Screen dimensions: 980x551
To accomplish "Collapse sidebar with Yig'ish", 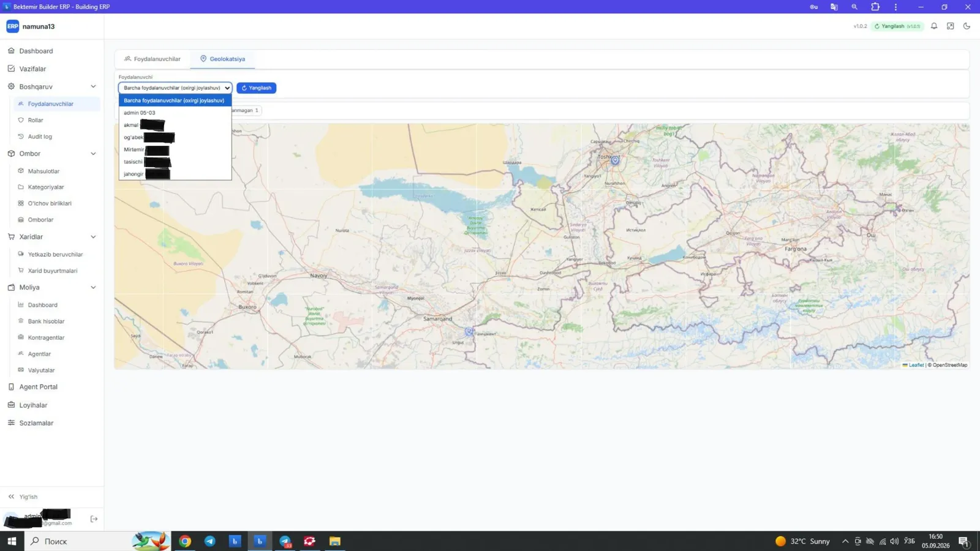I will point(23,497).
